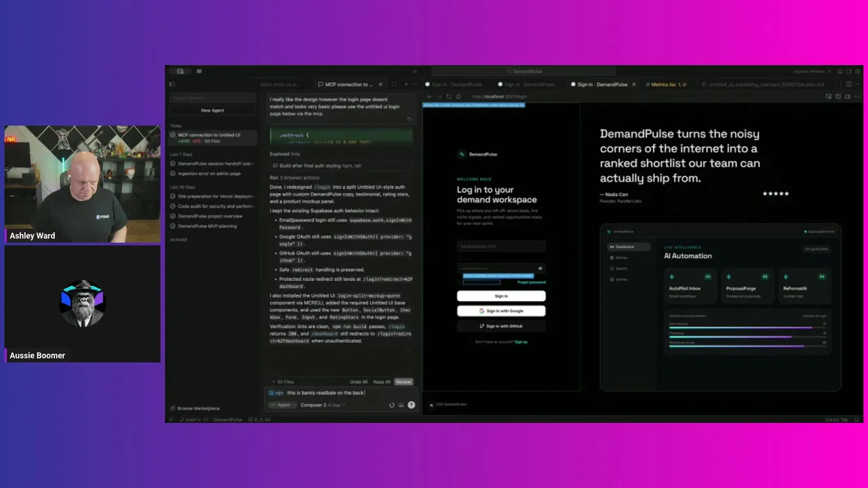Open Site preparation for Vercel deployment chat
This screenshot has width=868, height=488.
[212, 196]
